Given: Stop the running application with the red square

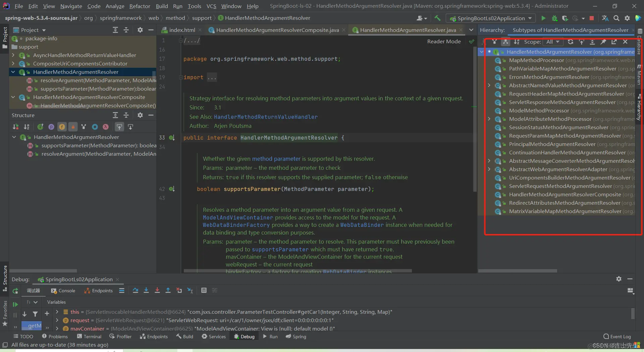Looking at the screenshot, I should point(592,18).
